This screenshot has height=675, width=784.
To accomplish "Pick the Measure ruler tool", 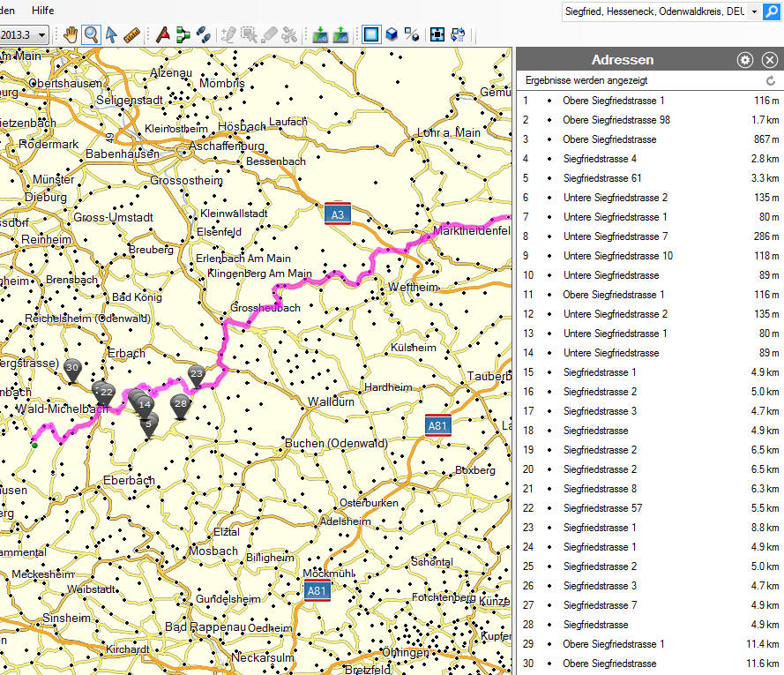I will click(x=133, y=34).
